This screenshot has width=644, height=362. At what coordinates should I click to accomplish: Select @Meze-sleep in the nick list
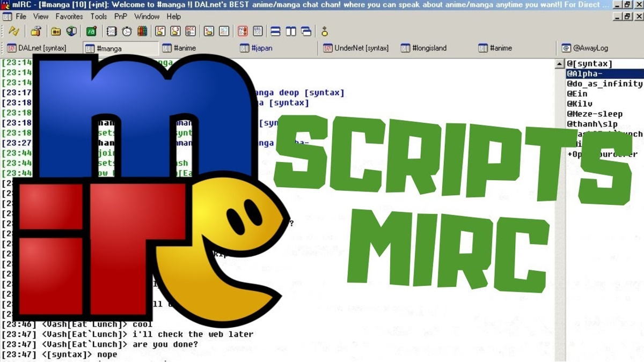pos(595,114)
